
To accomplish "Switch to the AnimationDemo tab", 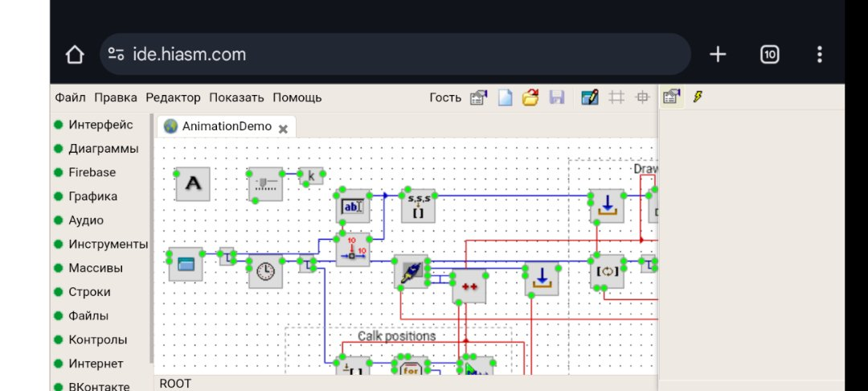I will point(227,127).
